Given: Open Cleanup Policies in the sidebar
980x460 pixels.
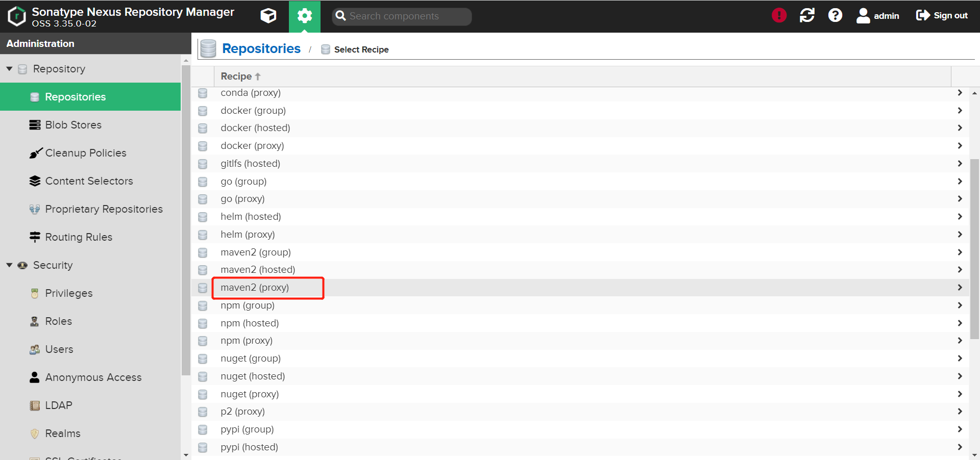Looking at the screenshot, I should 90,152.
